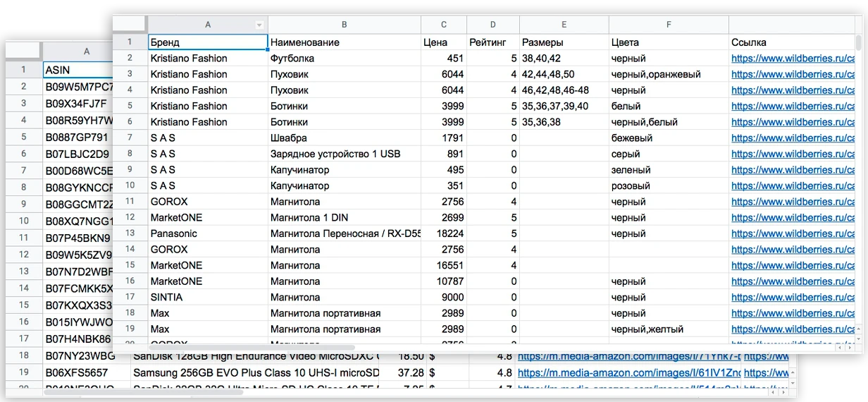Viewport: 868px width, 402px height.
Task: Select the Размеры header cell
Action: pyautogui.click(x=564, y=42)
